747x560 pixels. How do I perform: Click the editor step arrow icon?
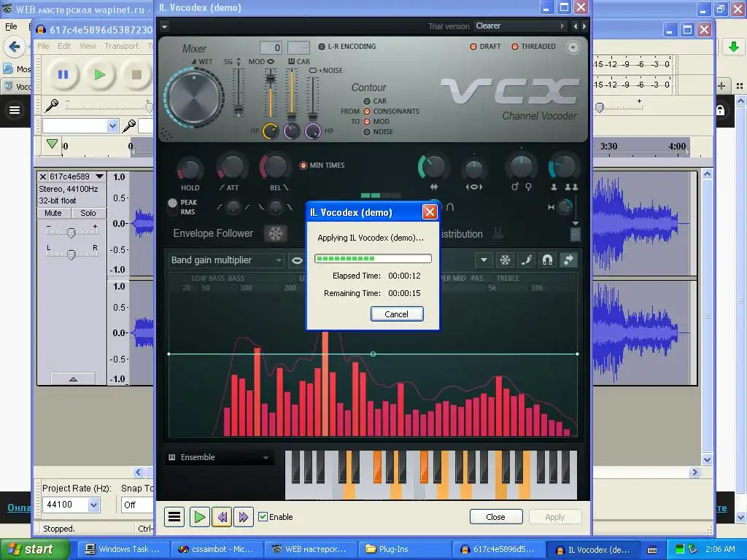568,260
